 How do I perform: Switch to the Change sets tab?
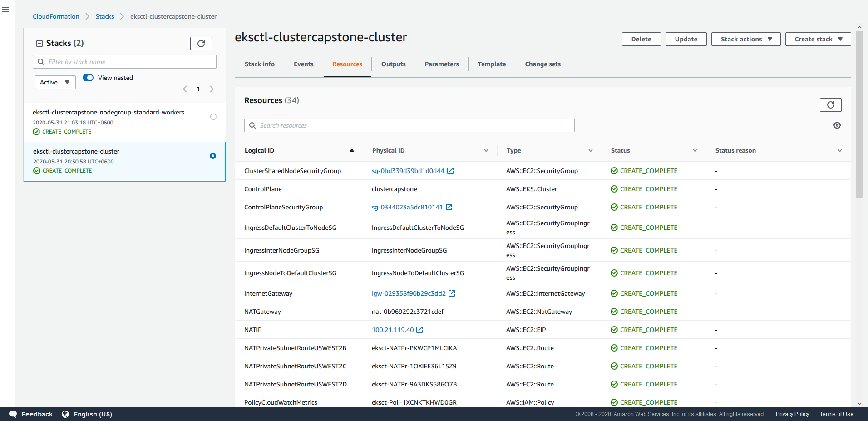(543, 64)
